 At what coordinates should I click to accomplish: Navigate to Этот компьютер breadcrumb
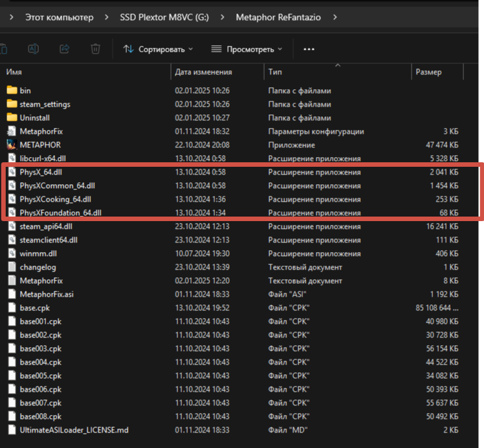[x=59, y=17]
